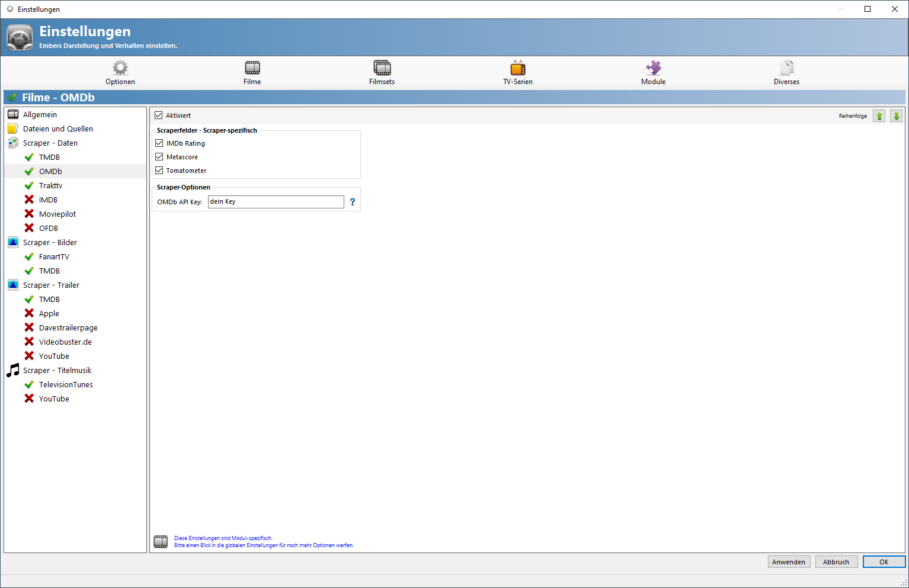Click the Scraper-Optionen group heading

[184, 187]
